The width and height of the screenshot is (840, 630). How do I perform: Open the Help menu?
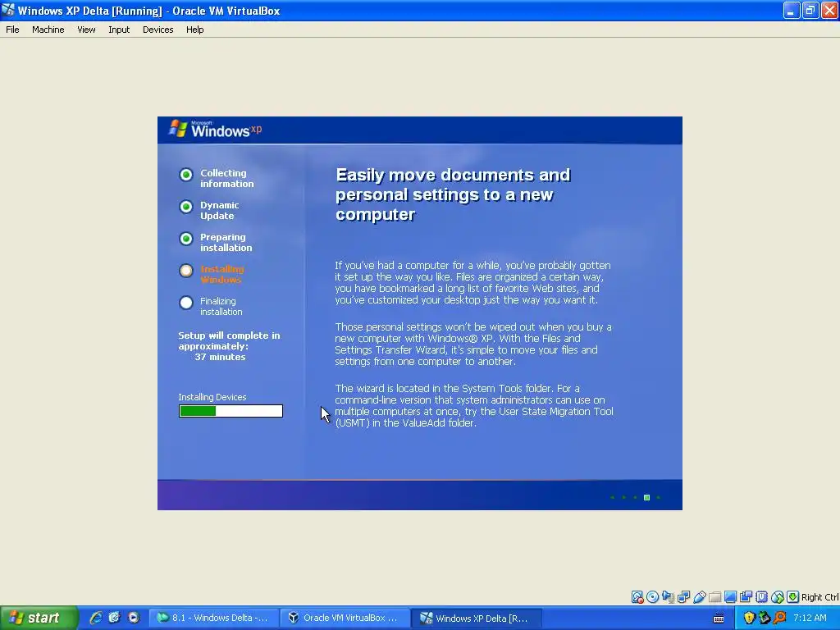click(195, 30)
